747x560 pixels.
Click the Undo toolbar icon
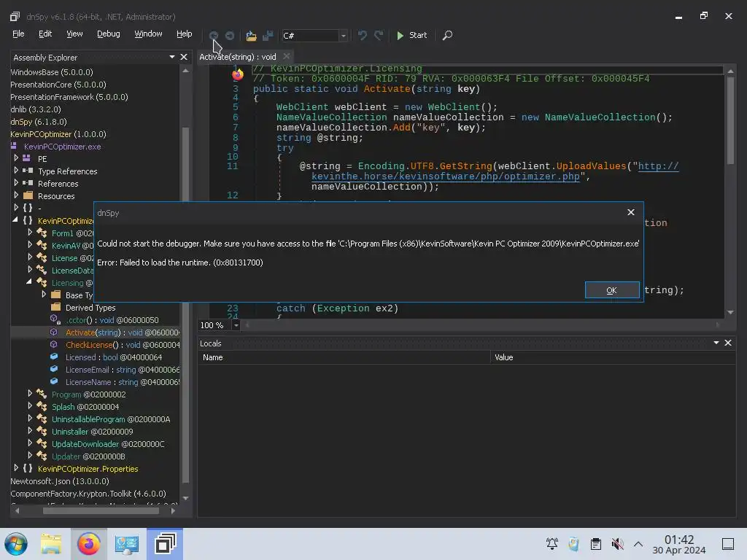tap(363, 35)
